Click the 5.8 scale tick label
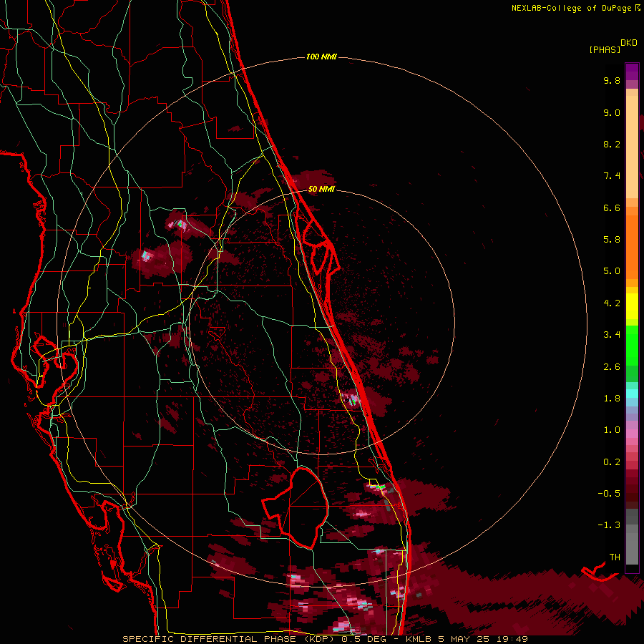The image size is (644, 644). click(x=612, y=240)
